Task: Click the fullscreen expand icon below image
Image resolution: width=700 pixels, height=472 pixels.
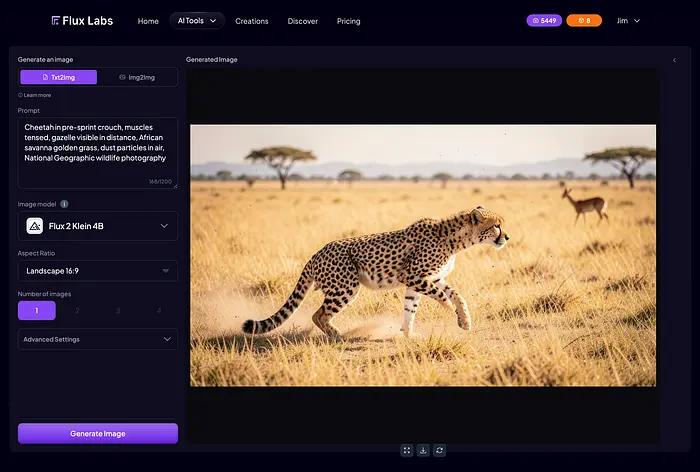Action: [407, 451]
